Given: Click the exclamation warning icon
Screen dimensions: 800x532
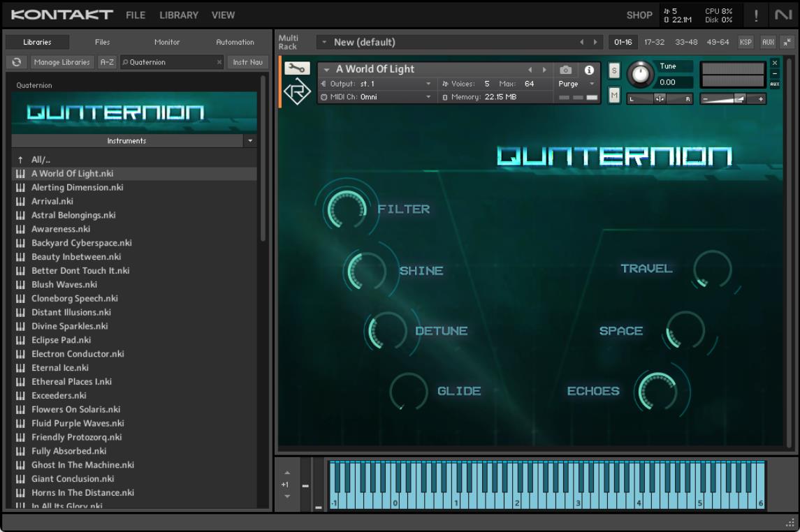Looking at the screenshot, I should 756,15.
